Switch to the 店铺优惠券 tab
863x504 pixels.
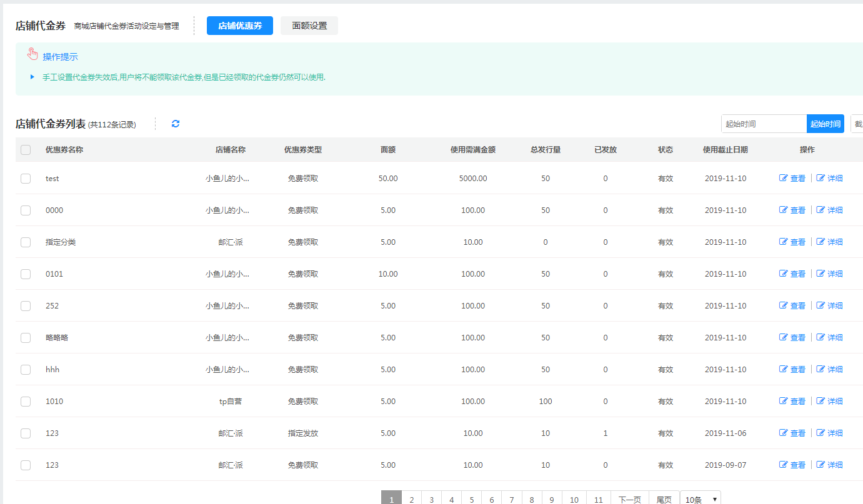(x=240, y=26)
